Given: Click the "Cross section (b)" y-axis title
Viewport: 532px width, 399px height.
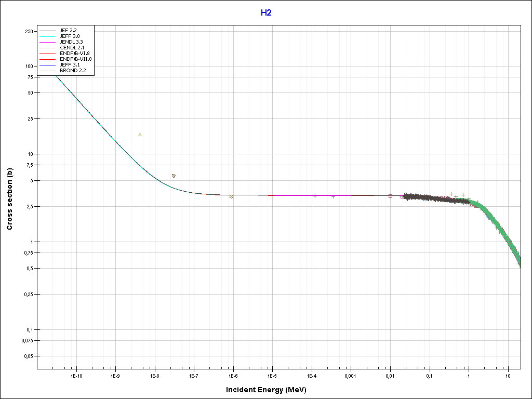Looking at the screenshot, I should pos(9,199).
